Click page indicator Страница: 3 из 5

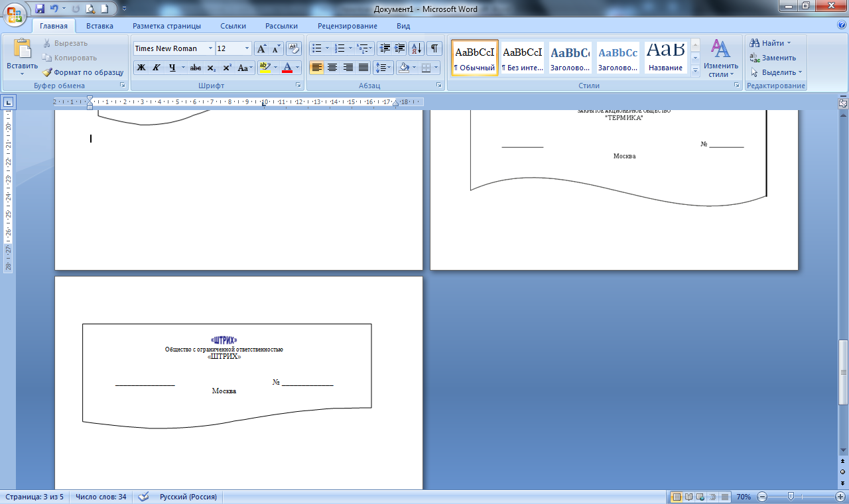click(x=34, y=497)
